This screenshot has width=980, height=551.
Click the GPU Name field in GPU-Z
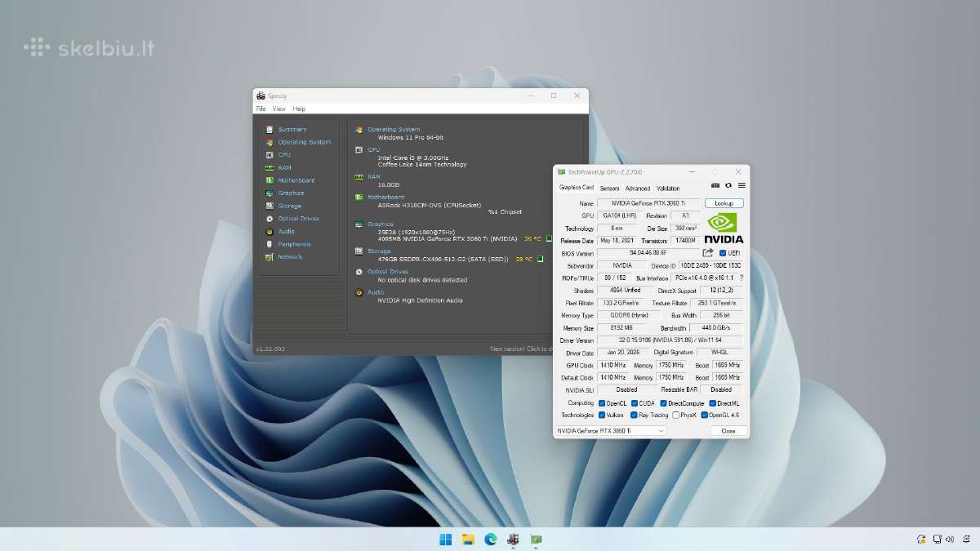pyautogui.click(x=648, y=203)
